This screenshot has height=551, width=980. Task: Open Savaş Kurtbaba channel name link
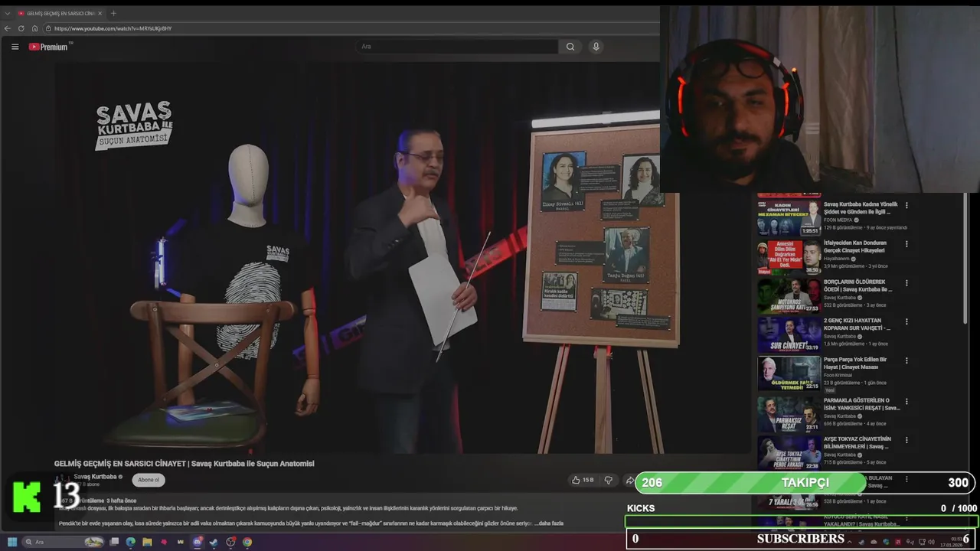point(95,476)
